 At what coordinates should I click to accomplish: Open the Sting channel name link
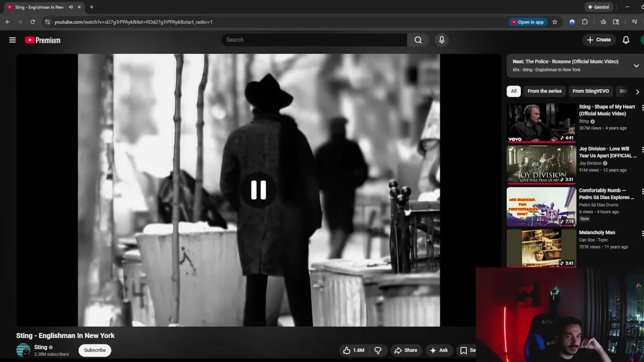click(x=41, y=347)
